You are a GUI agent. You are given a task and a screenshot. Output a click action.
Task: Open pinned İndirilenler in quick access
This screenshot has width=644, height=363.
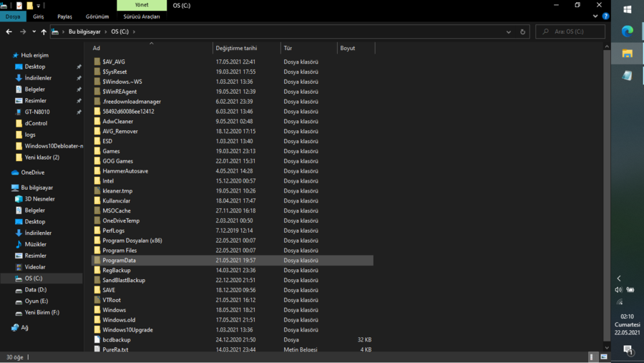(x=38, y=78)
